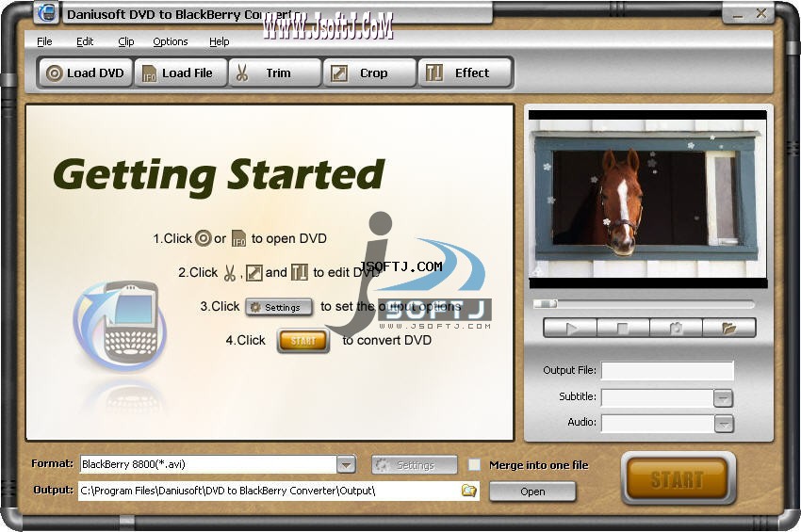This screenshot has width=801, height=532.
Task: Click the Settings button beside Format
Action: tap(415, 465)
